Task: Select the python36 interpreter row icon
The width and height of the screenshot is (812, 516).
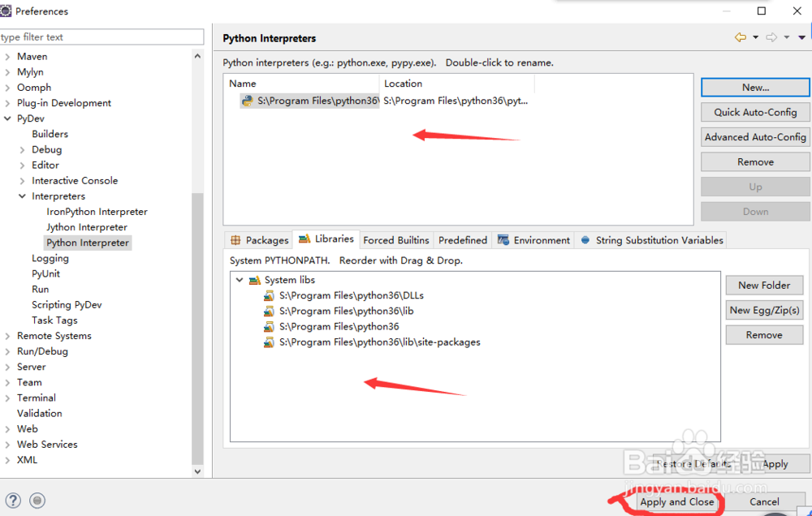Action: tap(248, 101)
